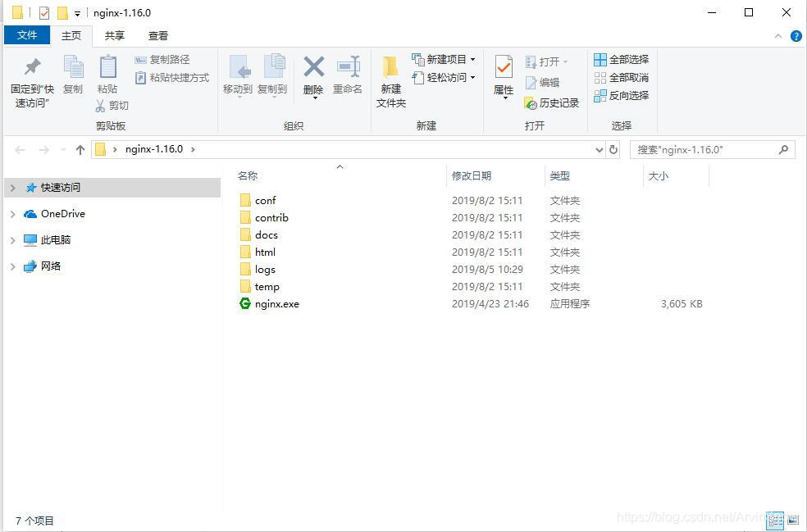
Task: Click Invert selection (反向选择)
Action: (x=621, y=96)
